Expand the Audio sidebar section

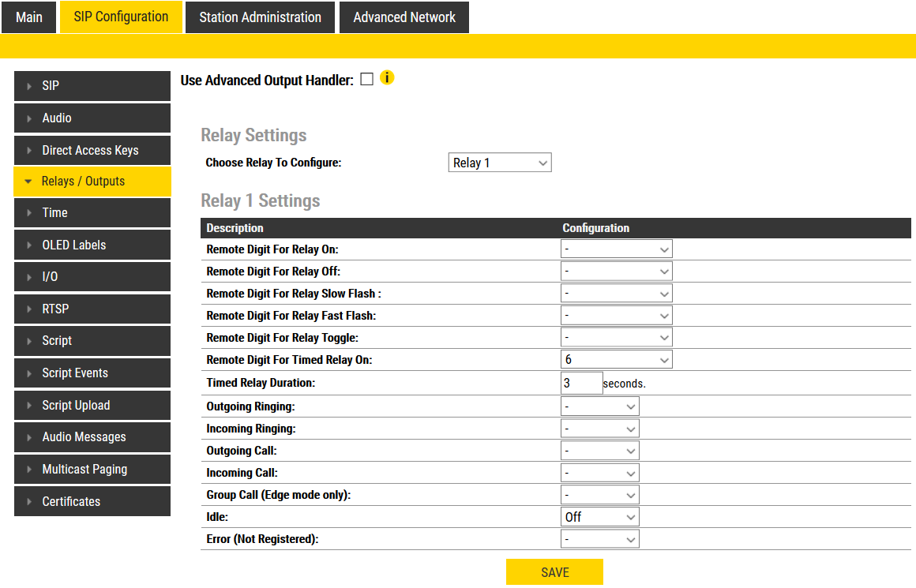click(x=92, y=118)
